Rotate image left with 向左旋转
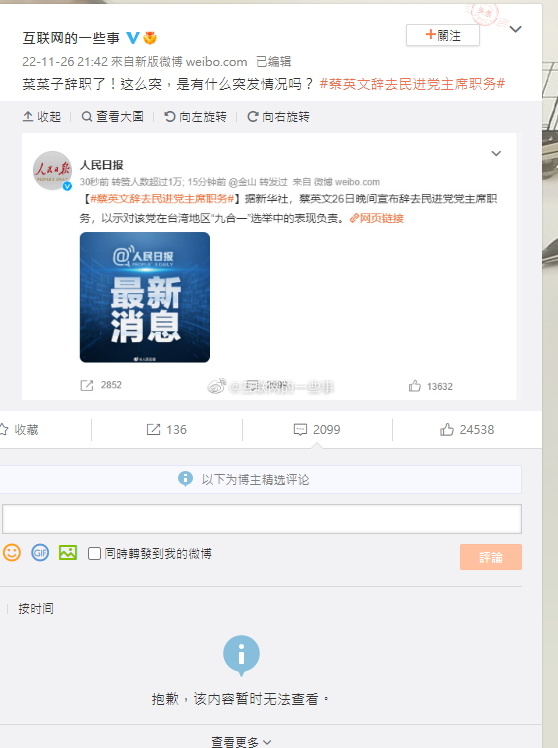This screenshot has height=748, width=558. click(x=196, y=116)
